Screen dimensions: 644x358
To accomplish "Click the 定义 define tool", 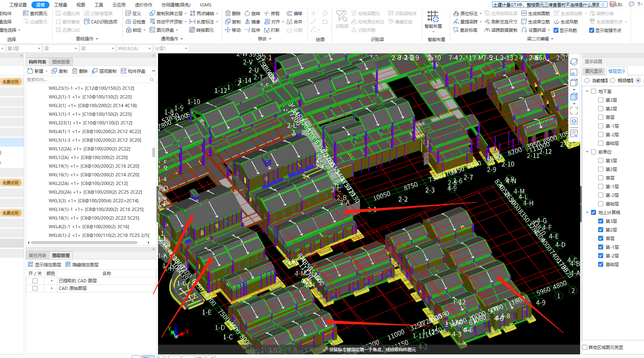I will (x=133, y=13).
